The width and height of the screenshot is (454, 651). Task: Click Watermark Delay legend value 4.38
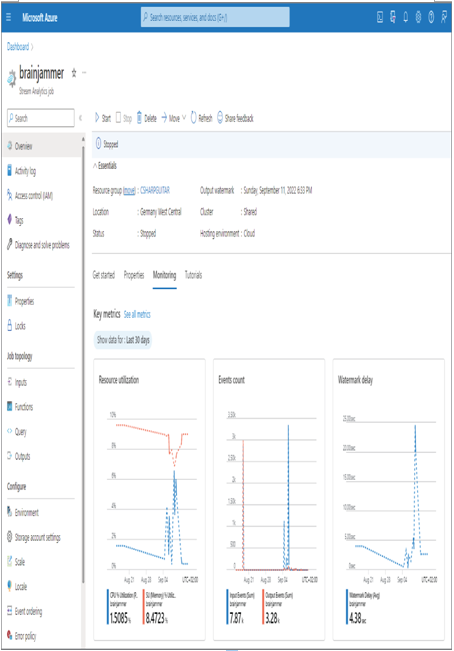pyautogui.click(x=358, y=618)
